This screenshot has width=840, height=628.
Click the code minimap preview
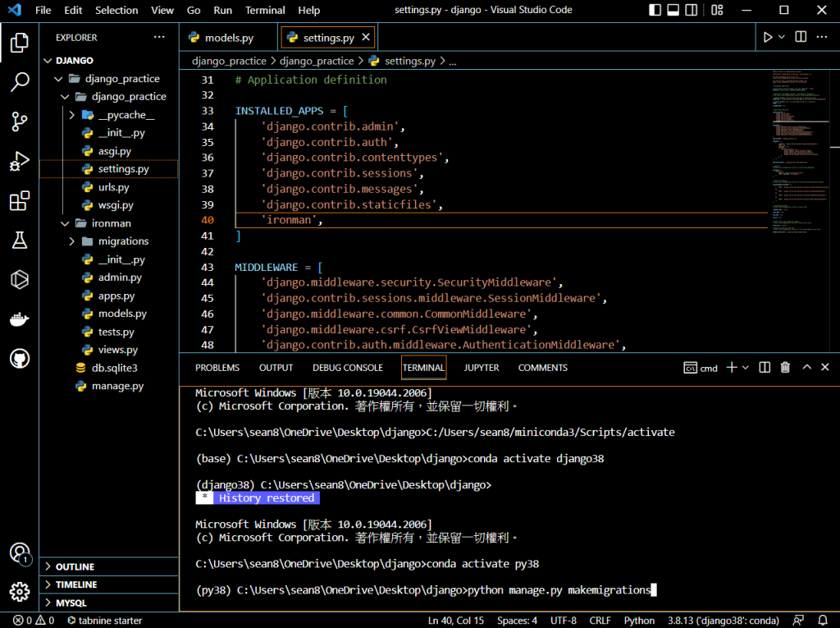[x=800, y=148]
